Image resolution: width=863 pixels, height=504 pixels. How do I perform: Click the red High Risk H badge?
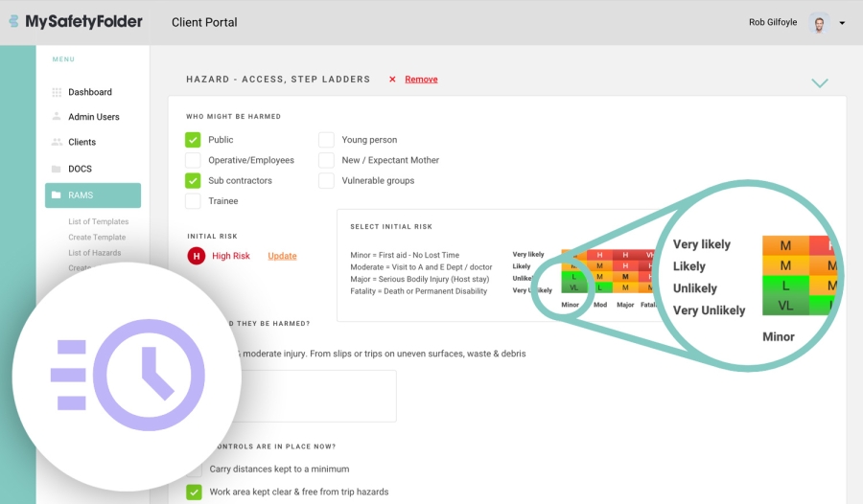(197, 256)
